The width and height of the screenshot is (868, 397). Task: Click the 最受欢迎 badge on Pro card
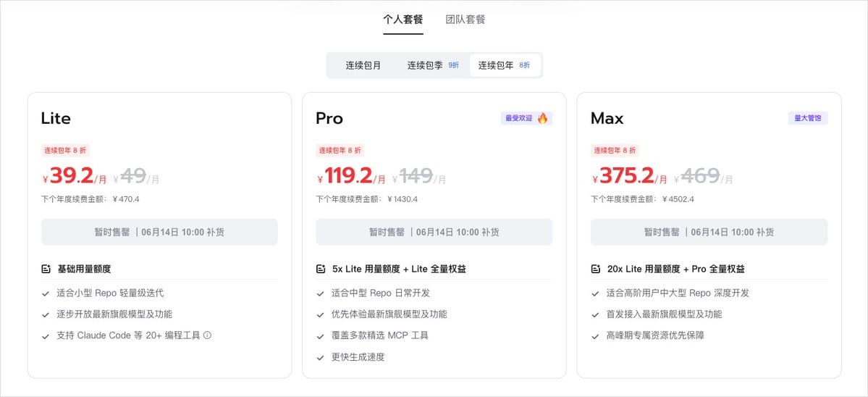[x=526, y=118]
